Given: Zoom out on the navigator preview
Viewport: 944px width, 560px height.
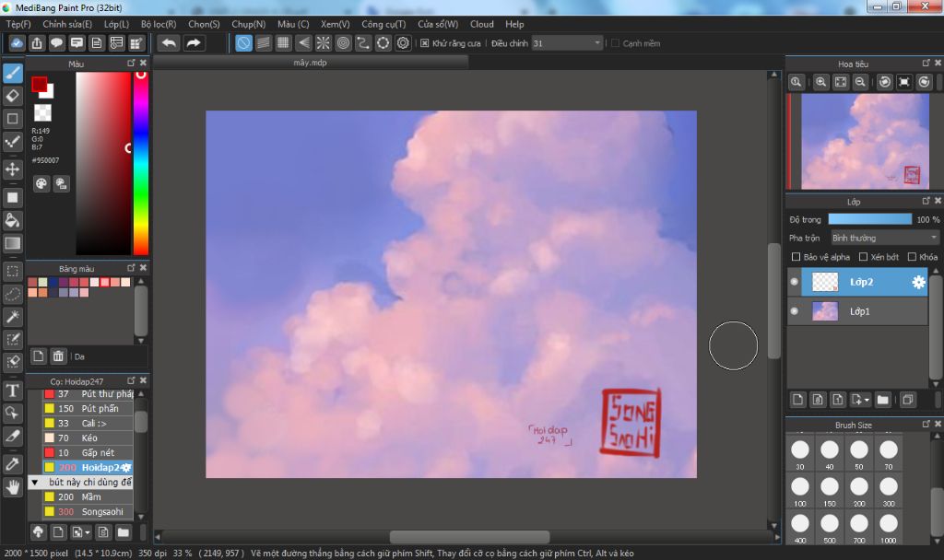Looking at the screenshot, I should click(x=860, y=82).
